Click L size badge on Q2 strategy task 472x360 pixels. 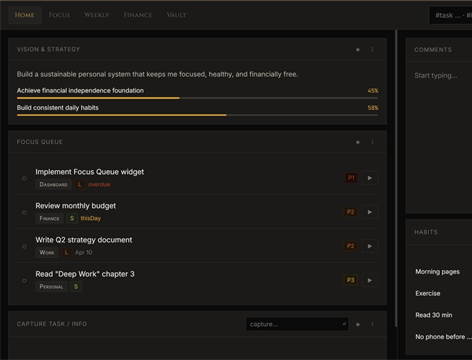[66, 253]
